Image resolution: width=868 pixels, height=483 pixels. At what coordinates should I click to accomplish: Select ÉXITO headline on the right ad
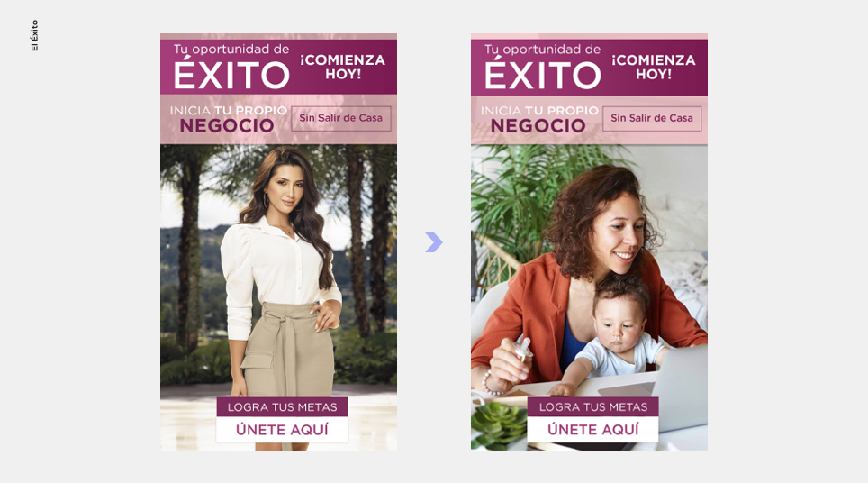tap(542, 75)
